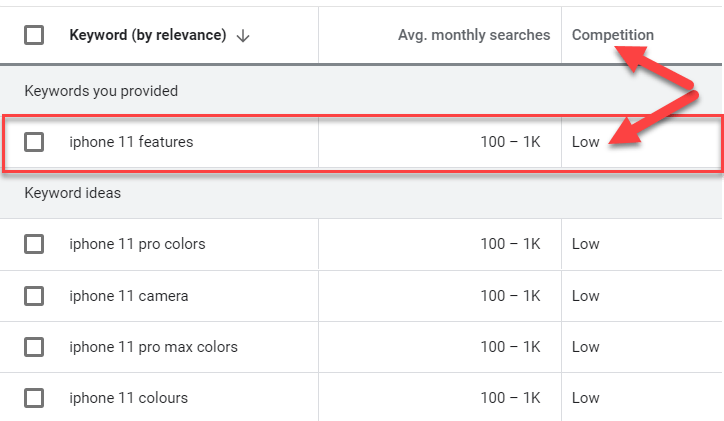Click keyword iphone 11 pro colors

[x=137, y=244]
